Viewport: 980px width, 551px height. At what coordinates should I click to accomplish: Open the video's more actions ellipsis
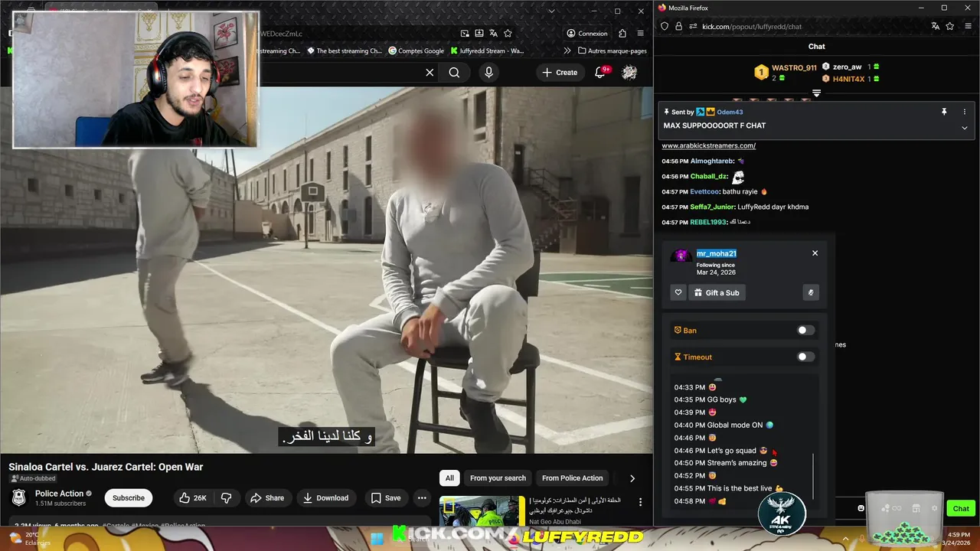click(x=422, y=498)
